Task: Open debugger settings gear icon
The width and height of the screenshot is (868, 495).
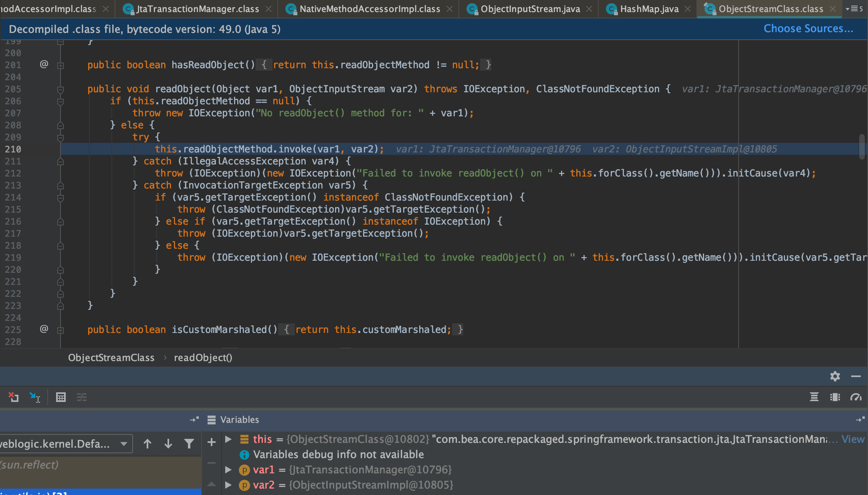Action: tap(835, 376)
